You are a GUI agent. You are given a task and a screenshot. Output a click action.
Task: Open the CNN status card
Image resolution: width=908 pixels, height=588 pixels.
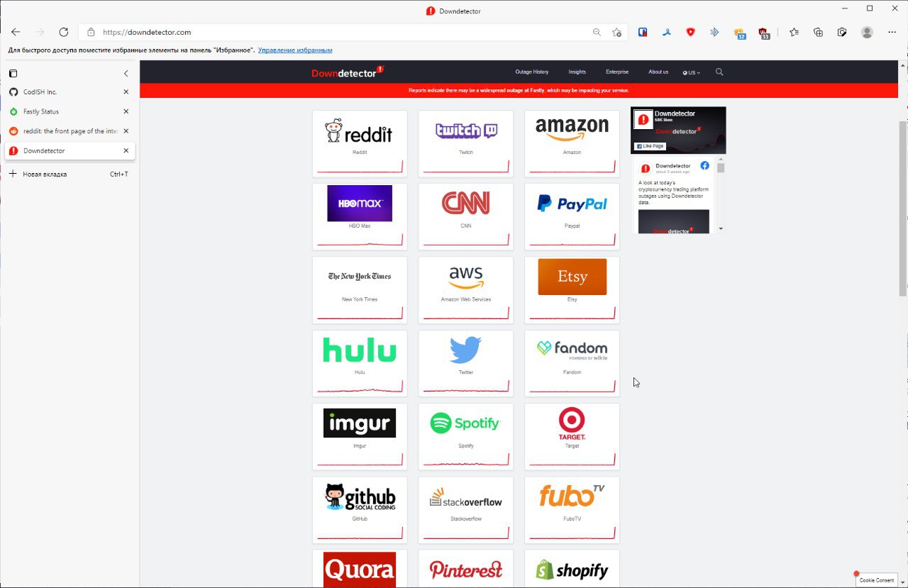pyautogui.click(x=465, y=216)
